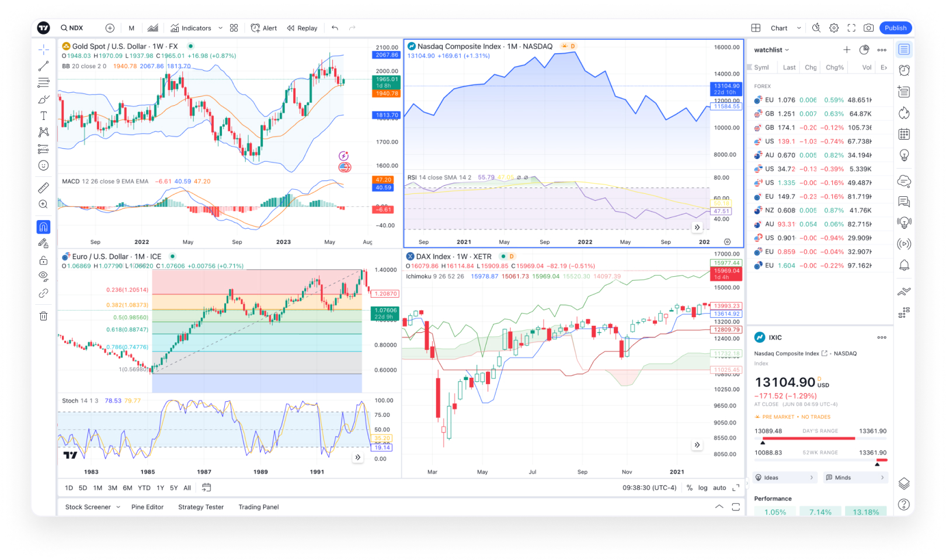Select the Text annotation tool
The height and width of the screenshot is (560, 946).
[43, 116]
